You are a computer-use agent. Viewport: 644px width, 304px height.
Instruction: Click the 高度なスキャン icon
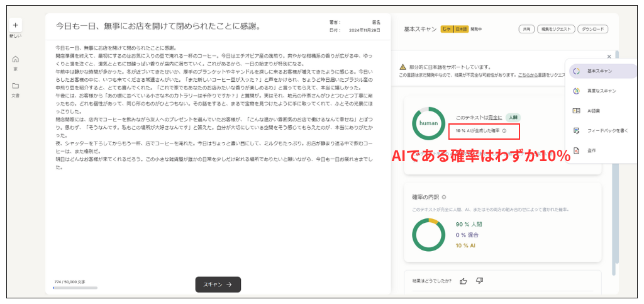(x=576, y=91)
